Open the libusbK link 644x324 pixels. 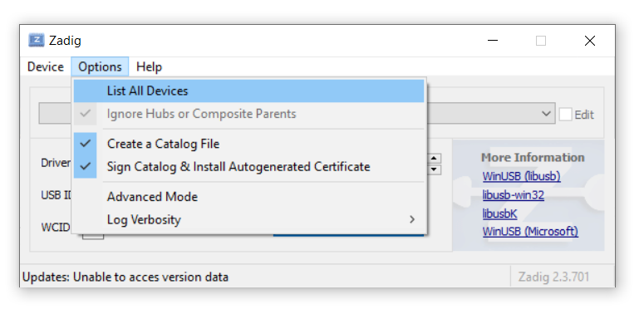point(499,214)
